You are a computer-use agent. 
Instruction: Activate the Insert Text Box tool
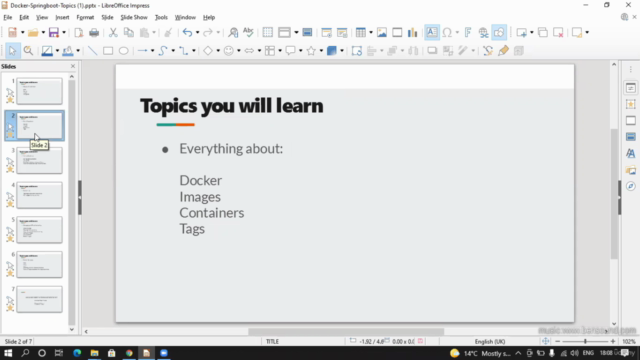(431, 32)
